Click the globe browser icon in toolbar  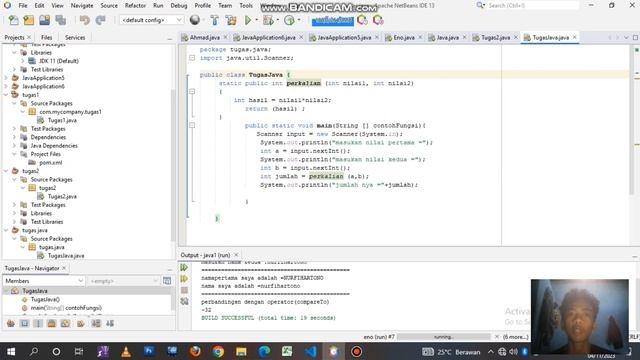(x=195, y=20)
